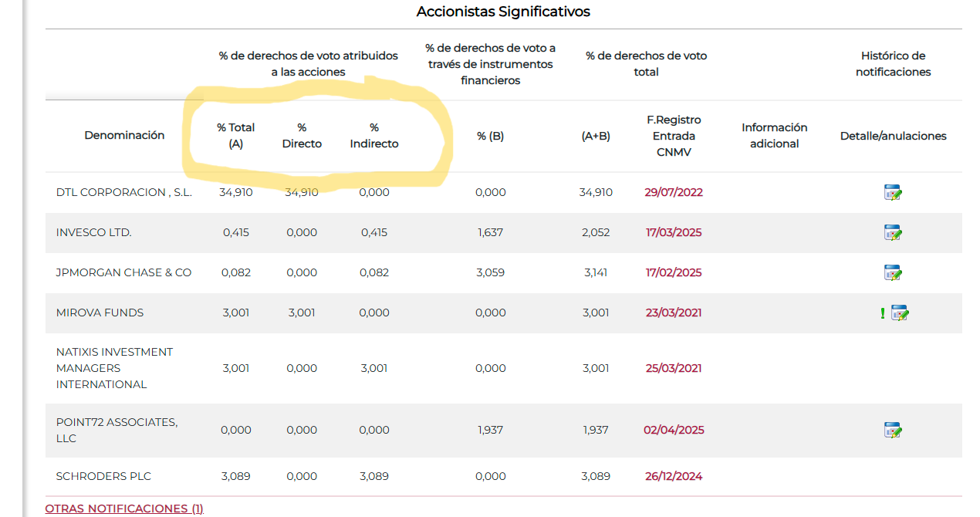This screenshot has height=517, width=980.
Task: Click 3,059 % (B) value for JPMORGAN
Action: tap(490, 272)
